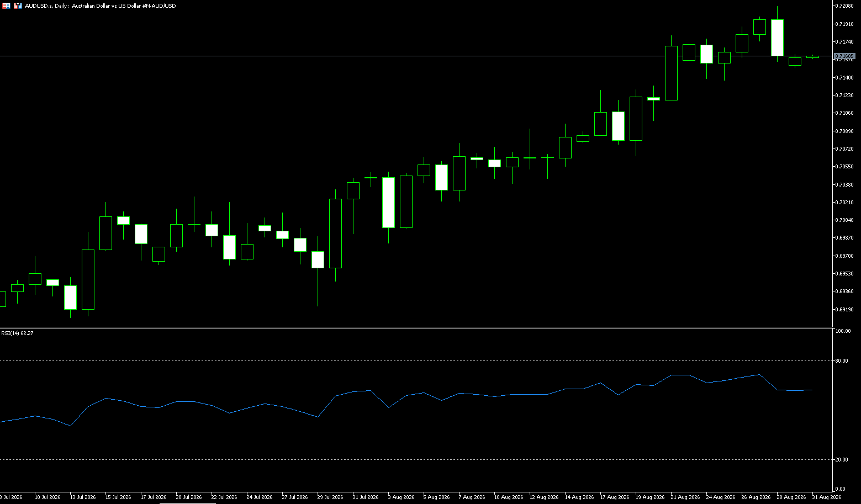Click the 0.71060 price axis label

pos(846,113)
